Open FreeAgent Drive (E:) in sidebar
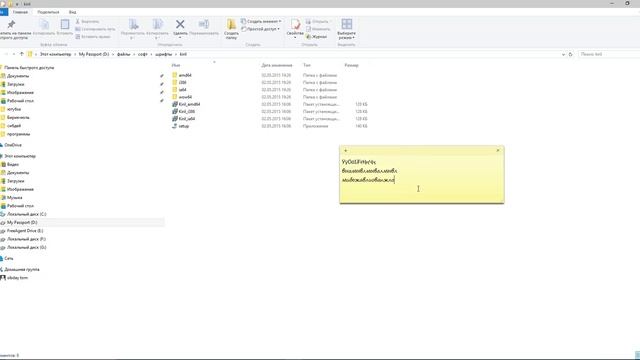Screen dimensions: 640x360 point(24,231)
